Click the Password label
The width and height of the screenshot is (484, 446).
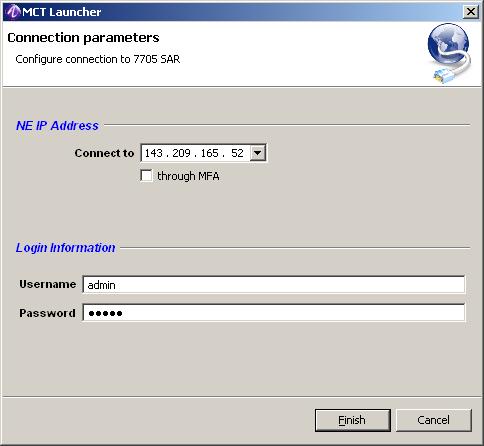[x=47, y=313]
